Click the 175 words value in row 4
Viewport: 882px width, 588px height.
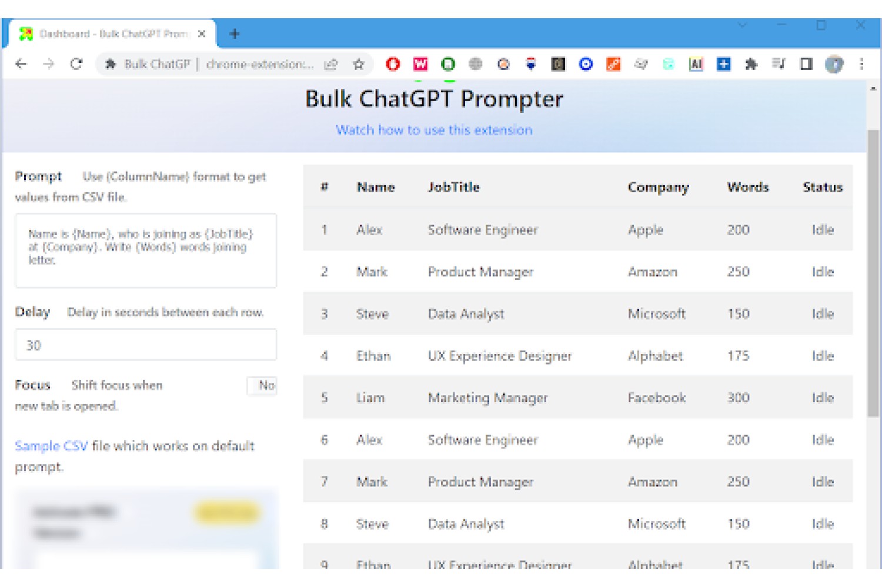pyautogui.click(x=739, y=356)
